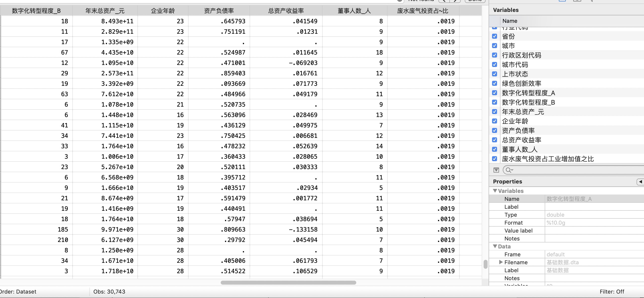Toggle the 绿色创新效率 variable checkbox
Viewport: 644px width, 298px height.
click(x=495, y=83)
